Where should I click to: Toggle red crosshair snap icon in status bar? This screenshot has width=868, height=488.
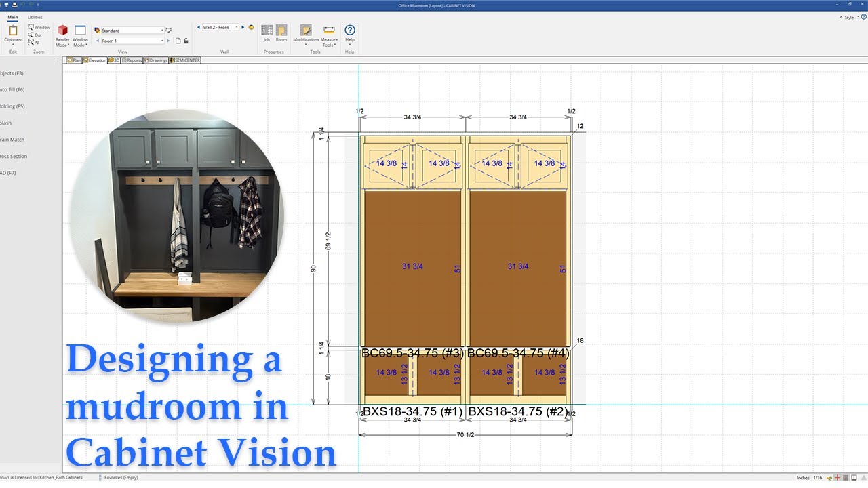pyautogui.click(x=837, y=478)
